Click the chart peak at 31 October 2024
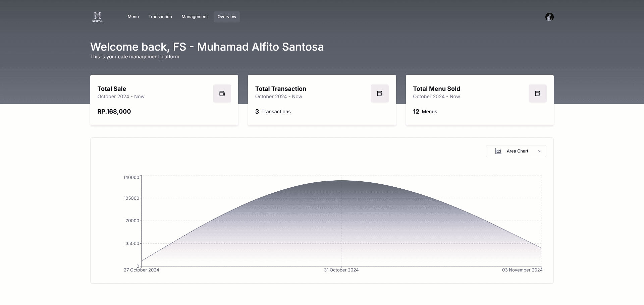The image size is (644, 305). (341, 181)
